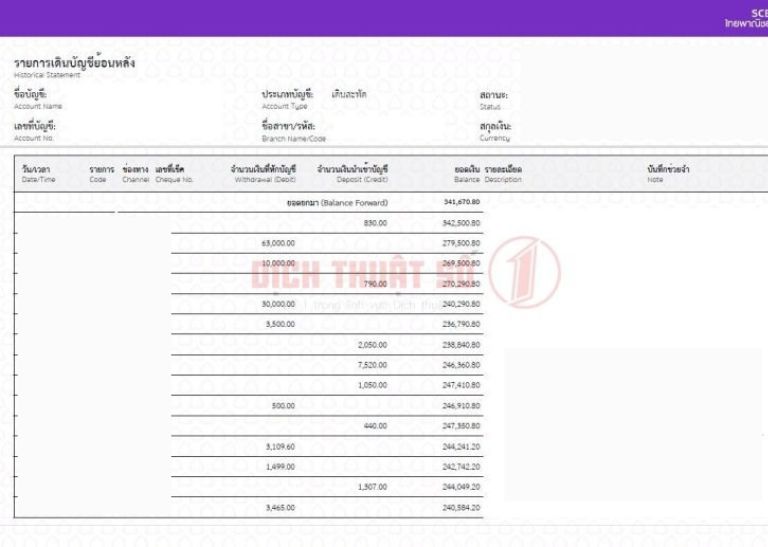Click the 7,520.00 deposit amount

371,365
